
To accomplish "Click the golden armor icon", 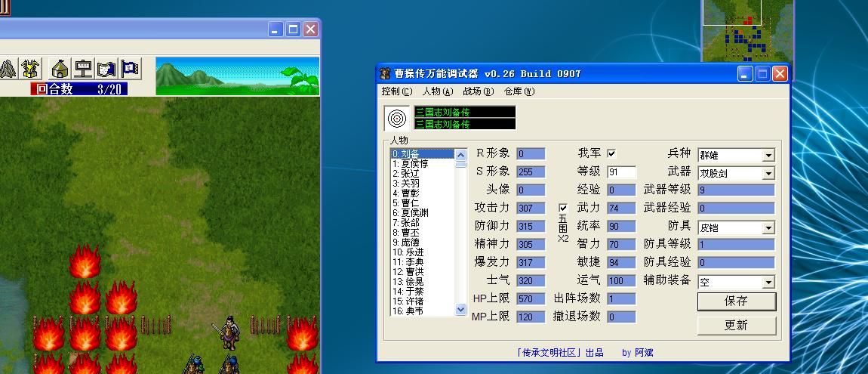I will (31, 69).
